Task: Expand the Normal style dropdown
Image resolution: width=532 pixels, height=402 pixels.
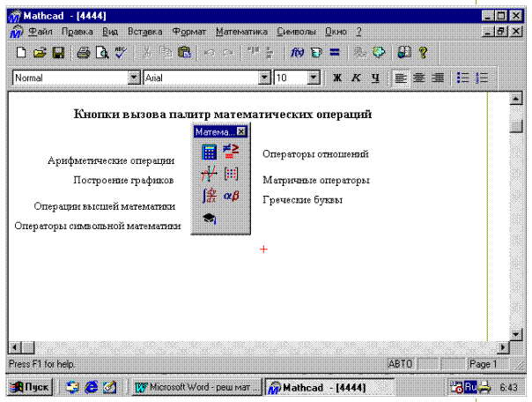Action: point(134,78)
